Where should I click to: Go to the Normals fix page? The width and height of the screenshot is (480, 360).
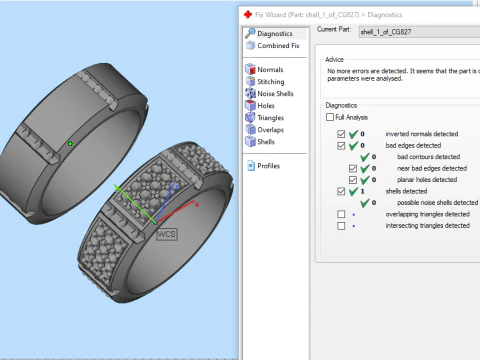click(x=270, y=69)
